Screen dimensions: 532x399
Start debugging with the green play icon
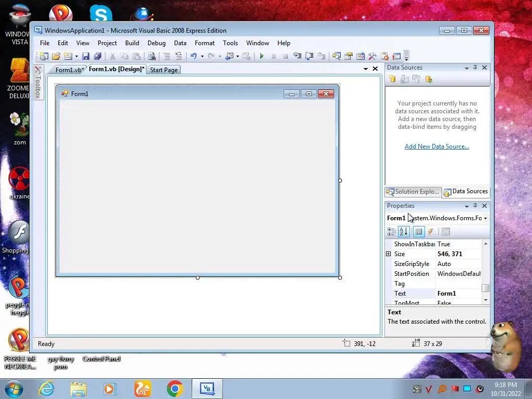point(262,56)
